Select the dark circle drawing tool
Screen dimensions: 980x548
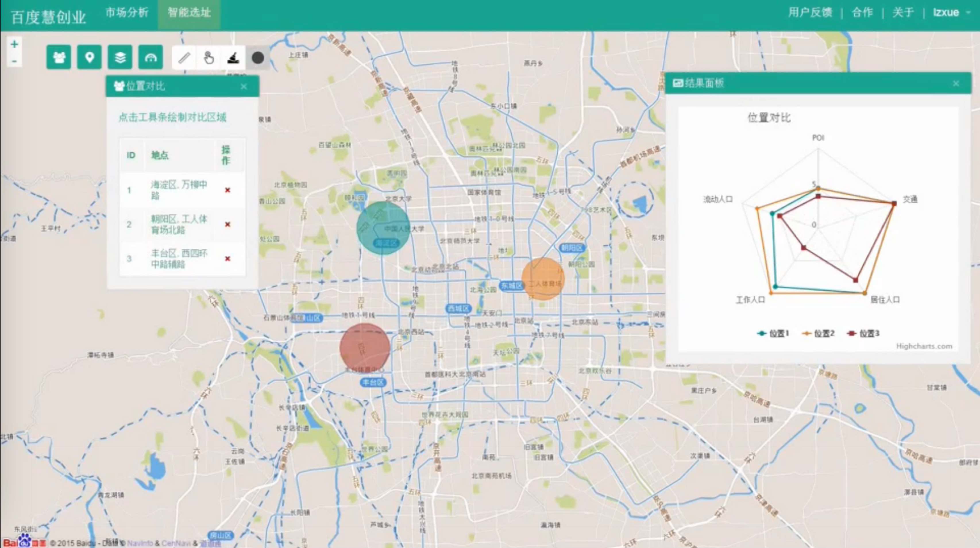258,58
